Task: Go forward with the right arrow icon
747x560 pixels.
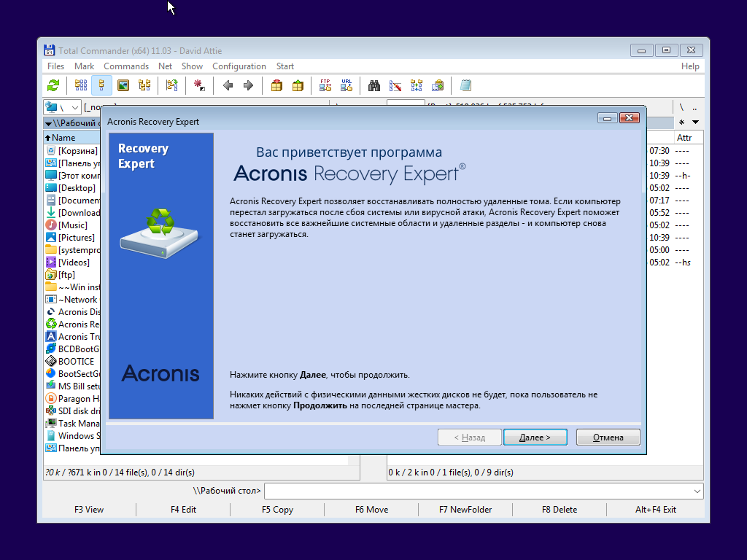Action: [x=248, y=86]
